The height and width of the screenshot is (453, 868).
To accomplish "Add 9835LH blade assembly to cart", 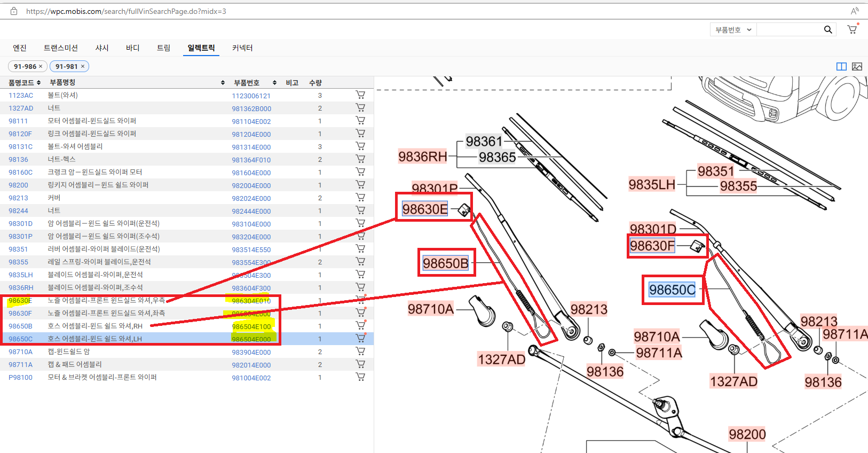I will tap(361, 275).
